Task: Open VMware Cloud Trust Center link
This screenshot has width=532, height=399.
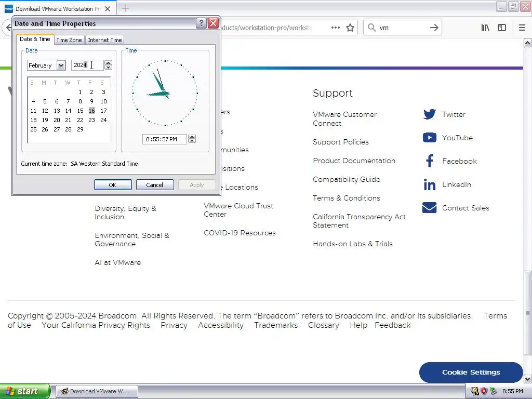Action: tap(238, 210)
